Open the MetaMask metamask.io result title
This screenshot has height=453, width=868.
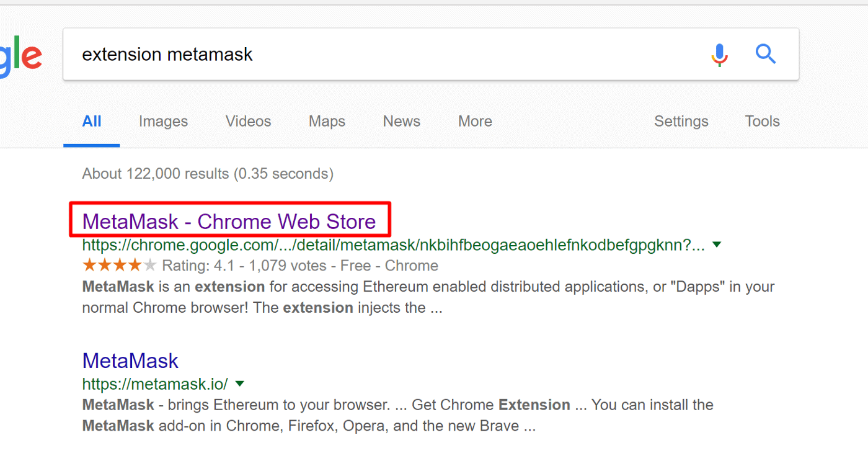coord(130,361)
